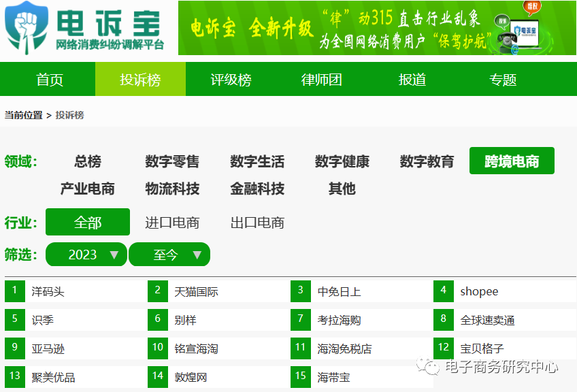This screenshot has height=392, width=577.
Task: Open the 至今 date filter dropdown
Action: [169, 254]
